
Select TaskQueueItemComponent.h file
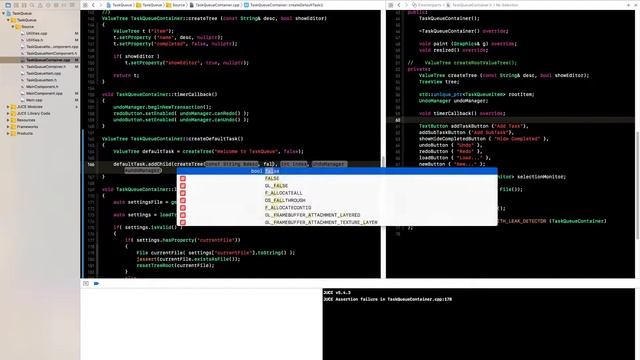(x=51, y=53)
